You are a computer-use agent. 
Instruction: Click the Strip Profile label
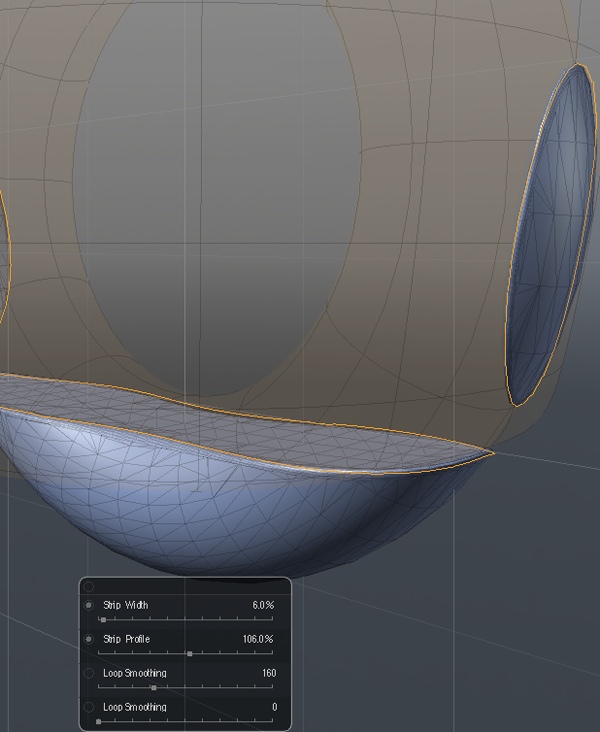[x=127, y=639]
